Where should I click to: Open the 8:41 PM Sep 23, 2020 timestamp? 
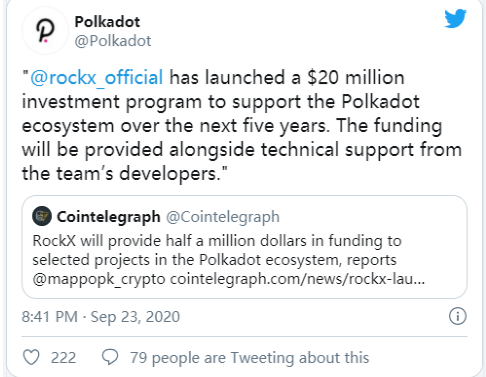(x=101, y=317)
